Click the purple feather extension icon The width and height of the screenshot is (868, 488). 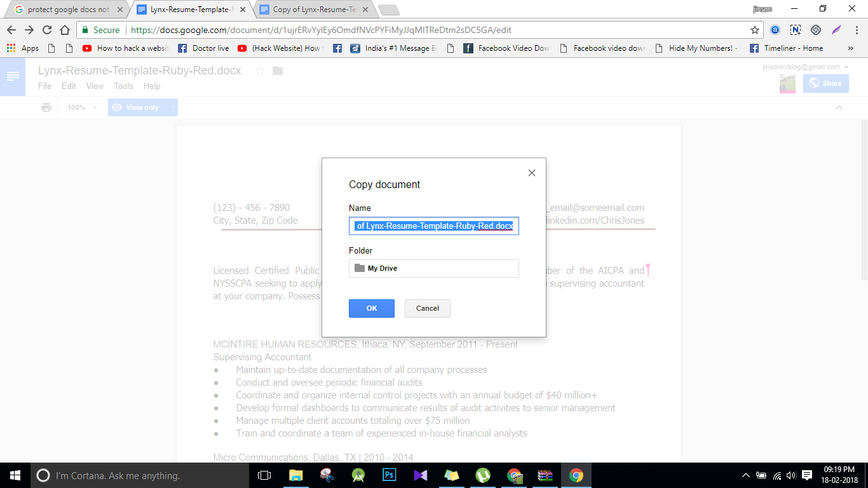836,30
